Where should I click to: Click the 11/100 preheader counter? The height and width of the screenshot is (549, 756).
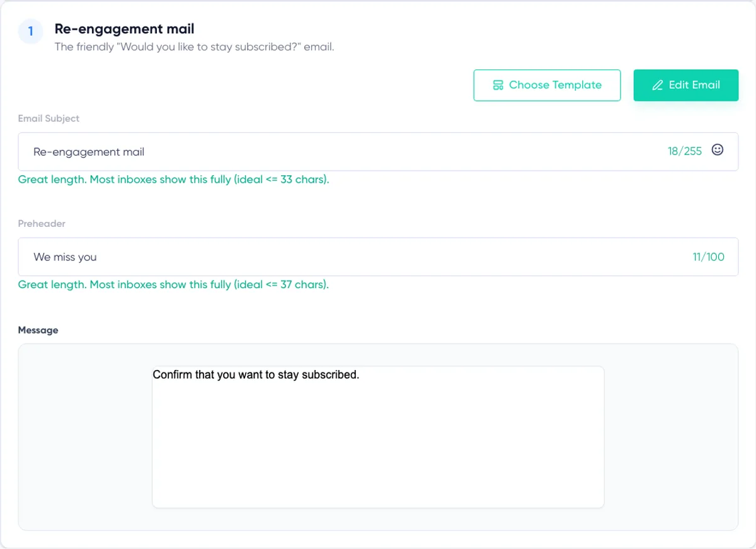709,257
